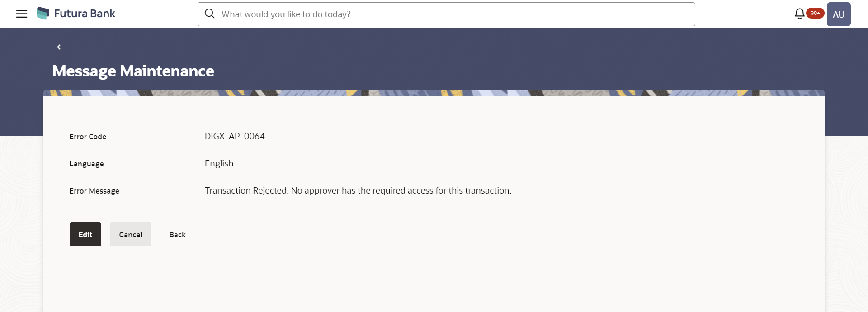
Task: Click the Error Code field label
Action: pos(88,137)
